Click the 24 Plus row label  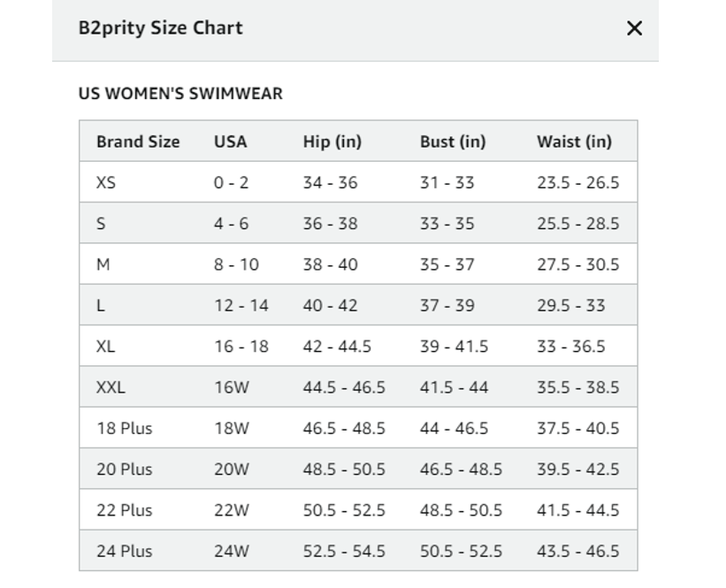pyautogui.click(x=124, y=551)
